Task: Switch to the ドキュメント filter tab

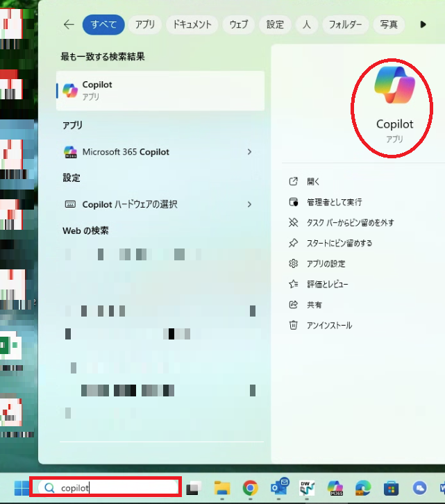Action: 192,24
